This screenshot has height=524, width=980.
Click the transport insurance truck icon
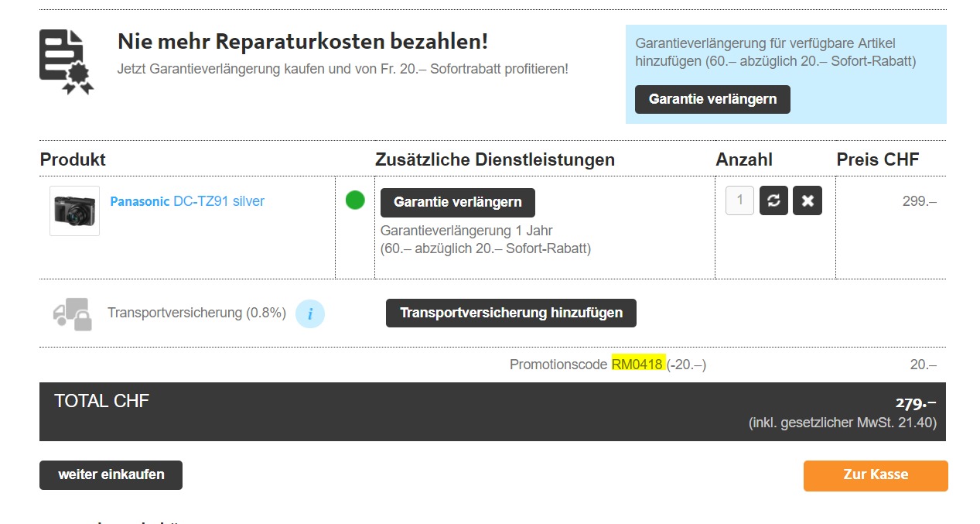pos(72,313)
